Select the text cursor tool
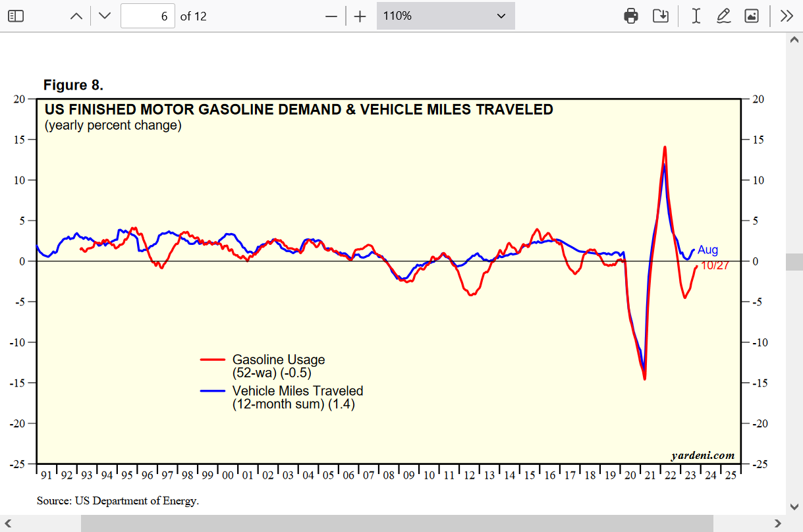This screenshot has height=532, width=803. click(696, 16)
